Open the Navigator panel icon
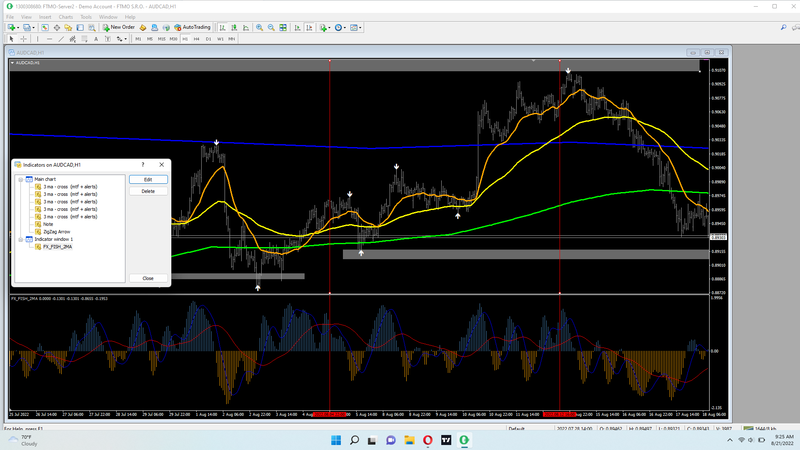The image size is (800, 450). [68, 28]
